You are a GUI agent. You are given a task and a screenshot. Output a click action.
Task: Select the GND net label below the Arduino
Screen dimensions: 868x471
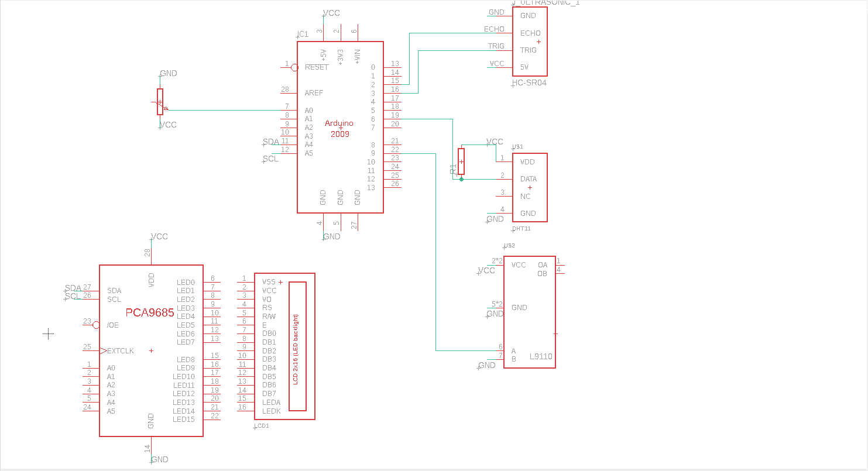click(332, 237)
